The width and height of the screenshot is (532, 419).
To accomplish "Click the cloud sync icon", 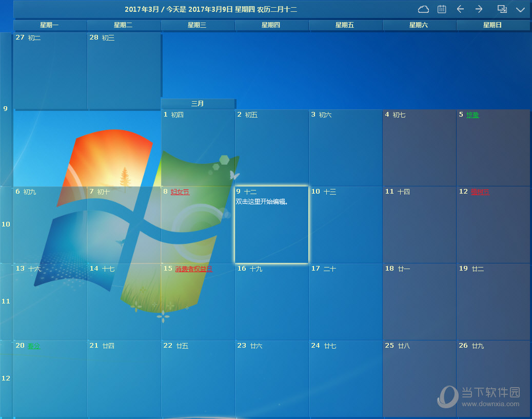I will pos(423,9).
